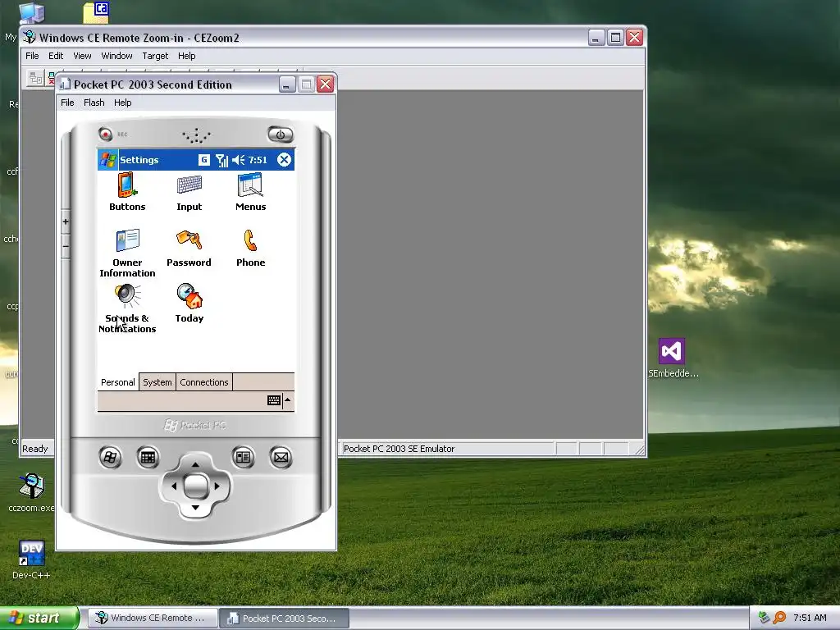The width and height of the screenshot is (840, 630).
Task: Click the mail hardware button
Action: click(281, 458)
